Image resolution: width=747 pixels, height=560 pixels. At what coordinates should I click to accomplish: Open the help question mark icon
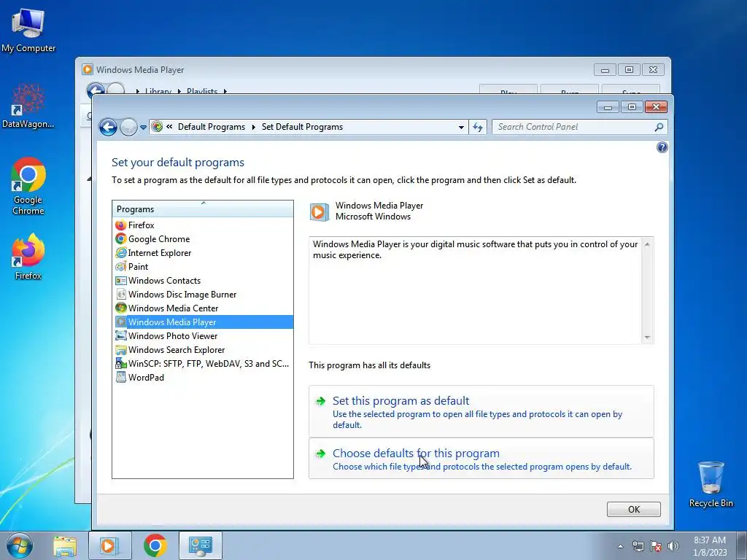(x=662, y=147)
